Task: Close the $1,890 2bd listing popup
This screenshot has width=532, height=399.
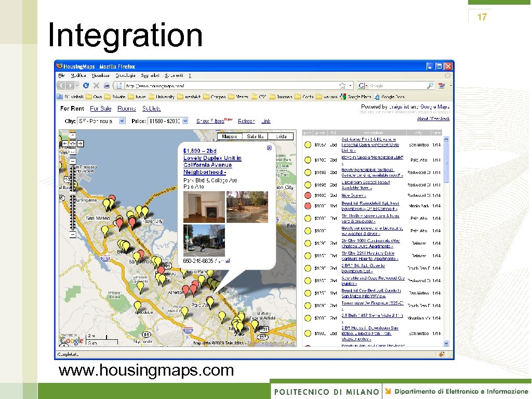Action: click(269, 148)
